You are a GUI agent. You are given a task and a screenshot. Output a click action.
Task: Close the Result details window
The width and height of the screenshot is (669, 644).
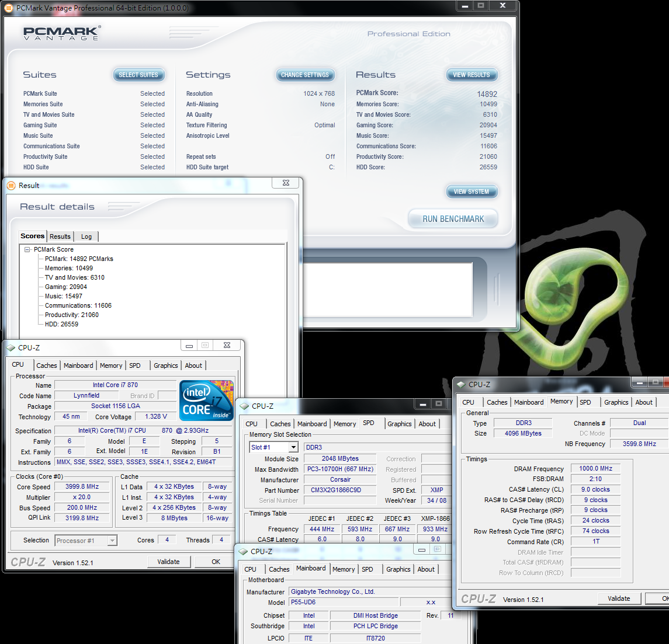(x=286, y=183)
